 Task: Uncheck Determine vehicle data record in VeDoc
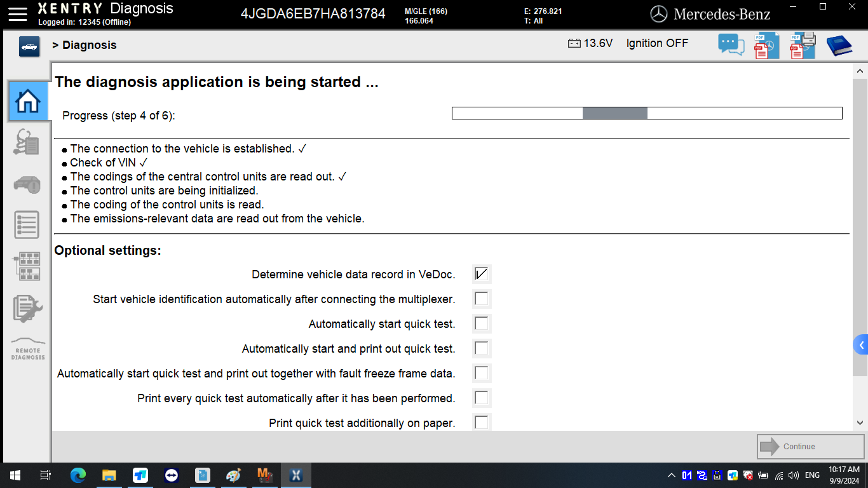[x=482, y=274]
